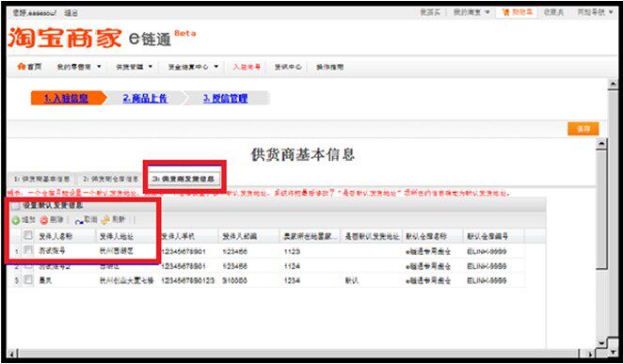Click the yellow refresh (刷新) icon

coord(105,220)
